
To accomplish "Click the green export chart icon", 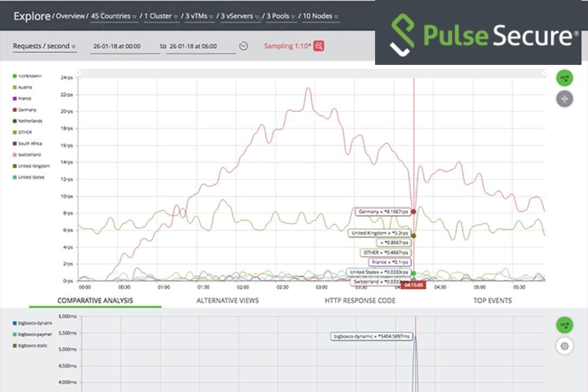I will point(564,78).
